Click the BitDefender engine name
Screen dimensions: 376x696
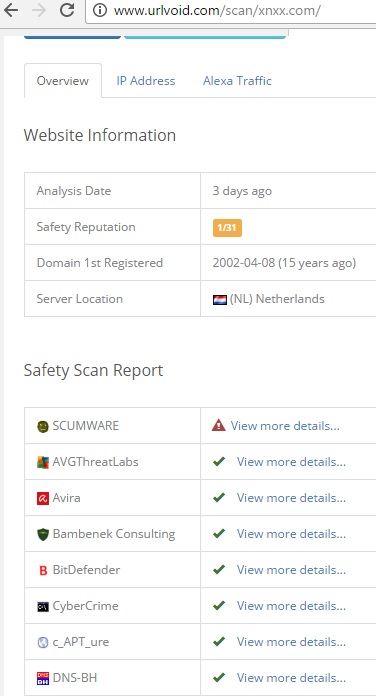pos(86,569)
